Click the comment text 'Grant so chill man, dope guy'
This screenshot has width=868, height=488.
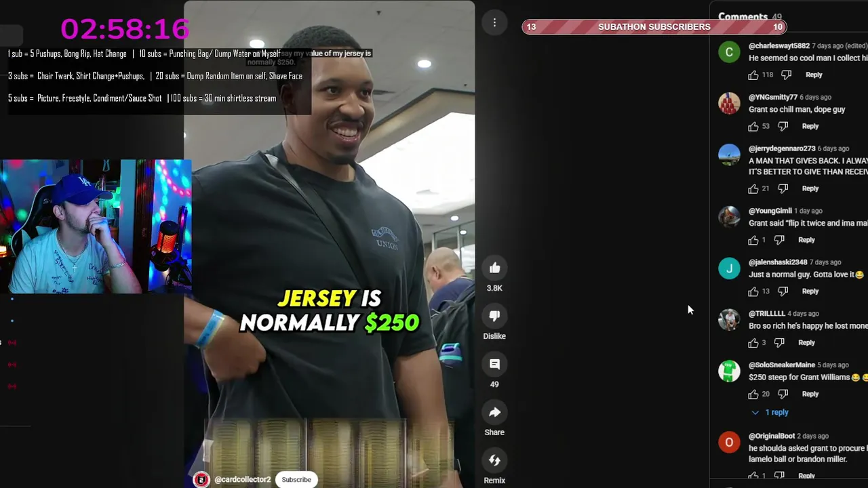coord(797,110)
